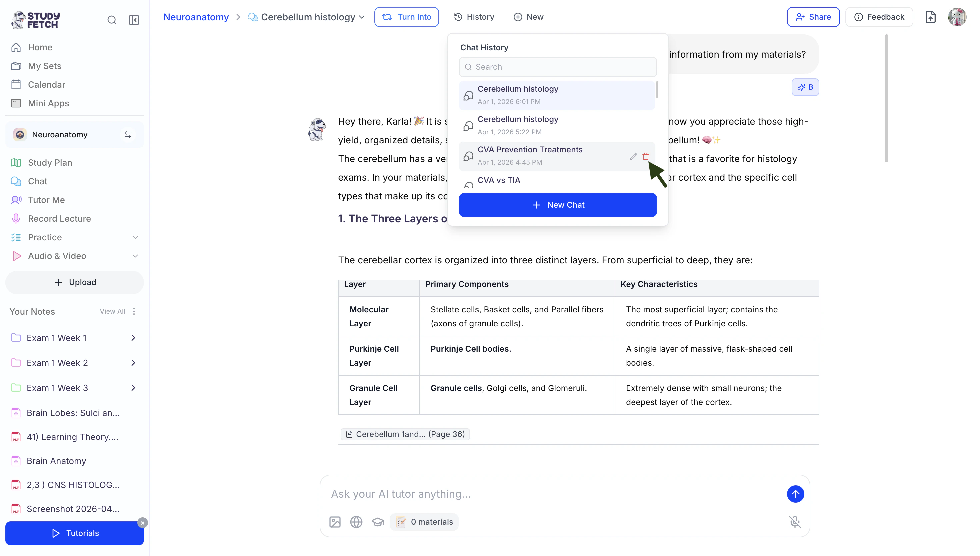Expand the Audio & Video section
Viewport: 980px width, 556px height.
pos(135,256)
